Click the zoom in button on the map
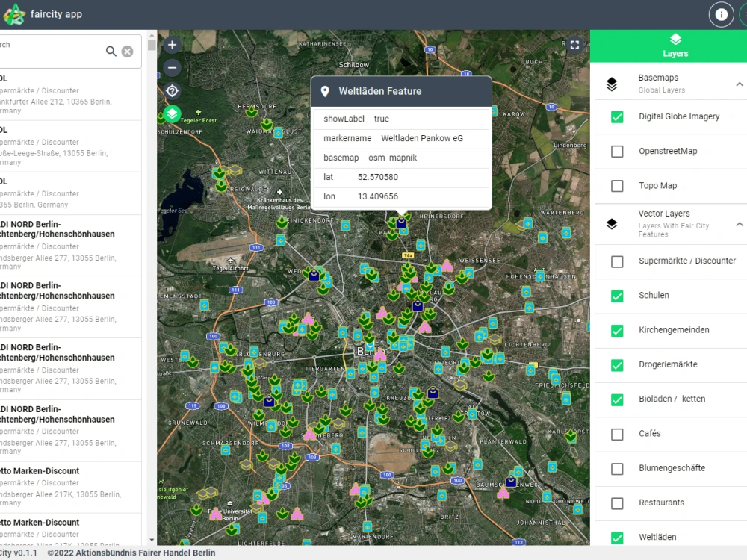 [172, 45]
